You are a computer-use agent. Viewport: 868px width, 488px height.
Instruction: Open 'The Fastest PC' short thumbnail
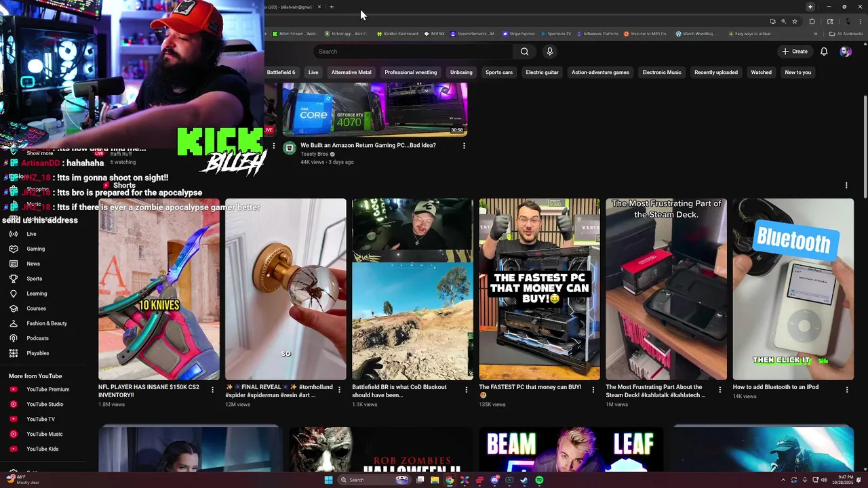point(540,289)
